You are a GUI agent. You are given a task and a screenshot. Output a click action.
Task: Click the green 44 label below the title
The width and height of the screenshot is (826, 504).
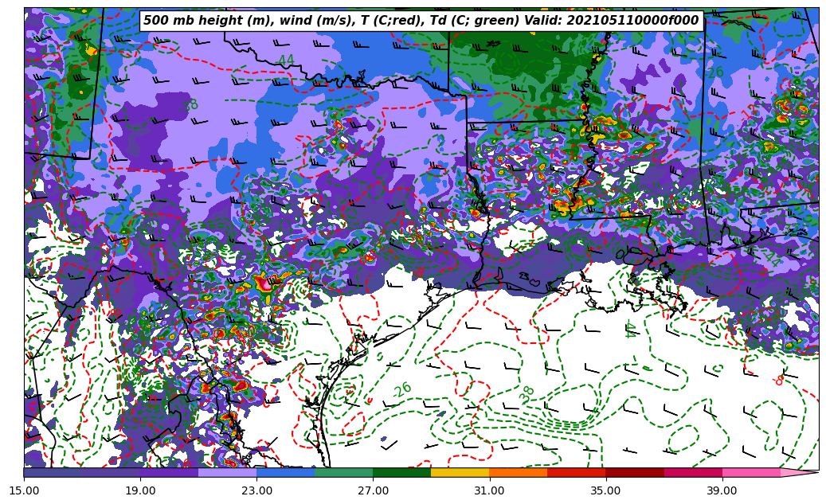click(285, 61)
